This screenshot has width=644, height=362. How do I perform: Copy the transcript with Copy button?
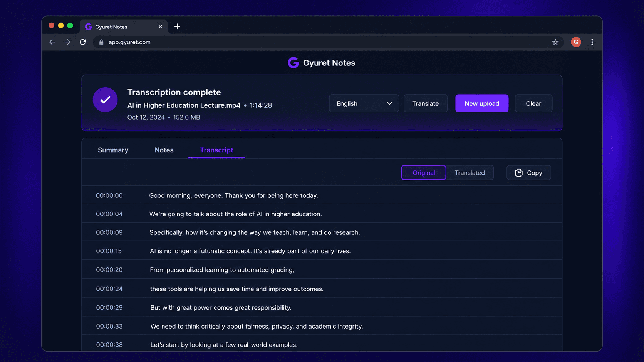[528, 173]
